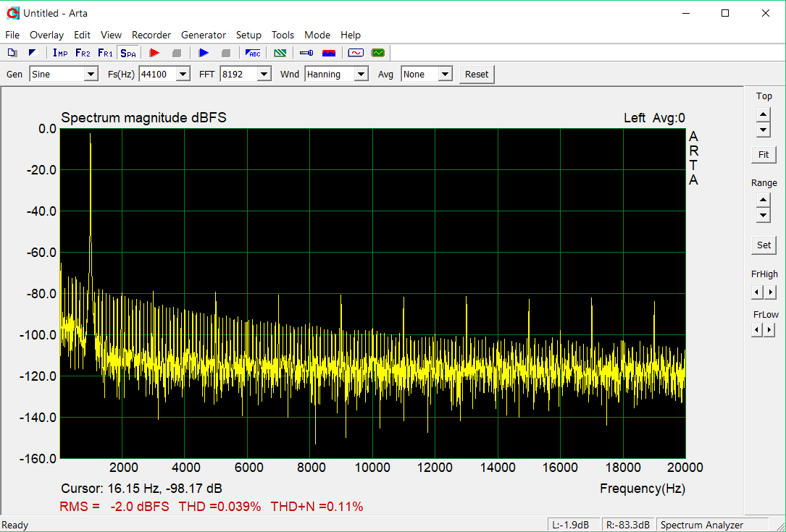
Task: Click FrHigh left arrow
Action: (757, 292)
